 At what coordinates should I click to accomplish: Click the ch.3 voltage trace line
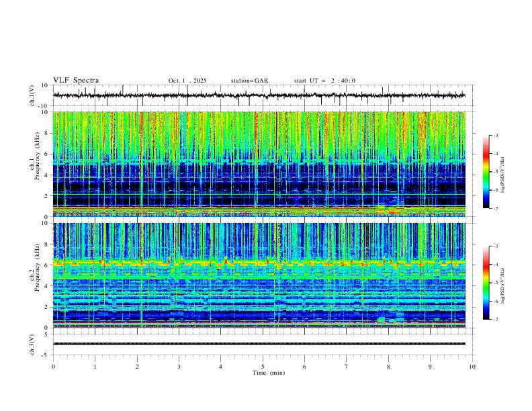click(259, 344)
